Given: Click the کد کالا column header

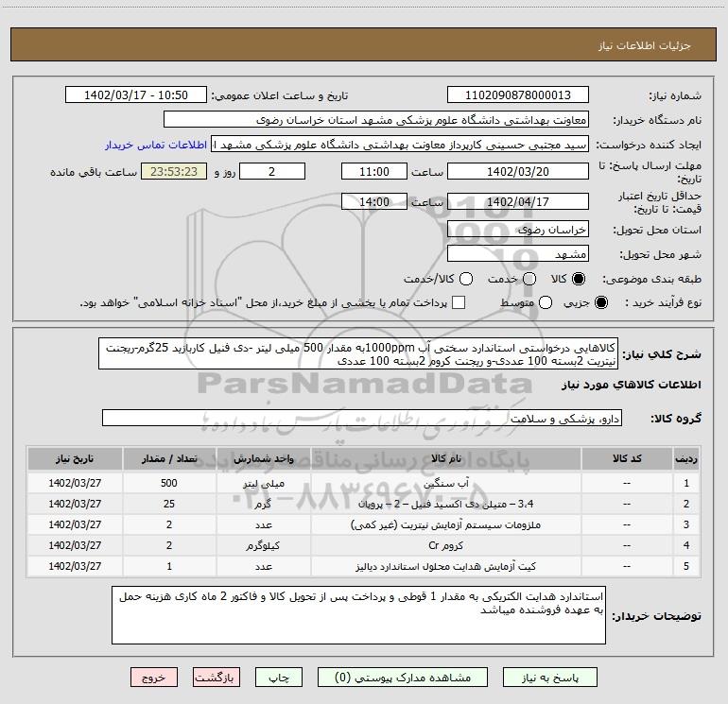Looking at the screenshot, I should 627,458.
